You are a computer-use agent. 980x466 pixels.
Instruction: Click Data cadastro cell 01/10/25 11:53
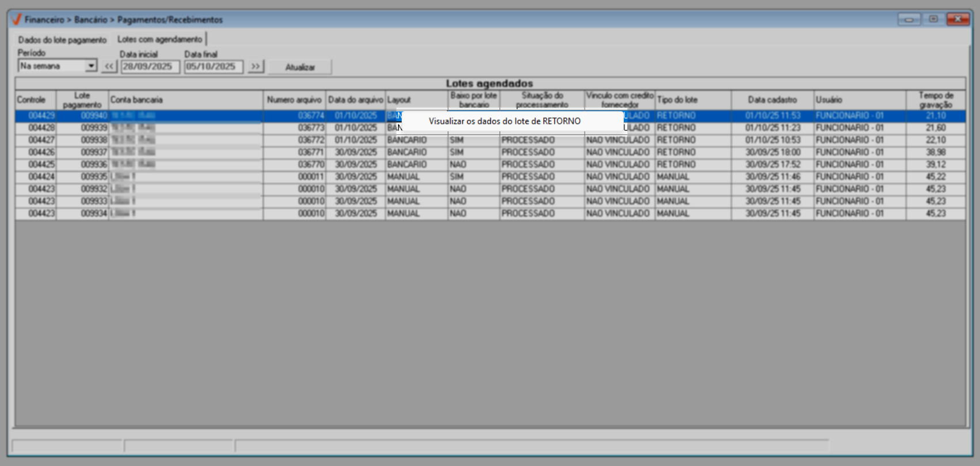(x=773, y=116)
